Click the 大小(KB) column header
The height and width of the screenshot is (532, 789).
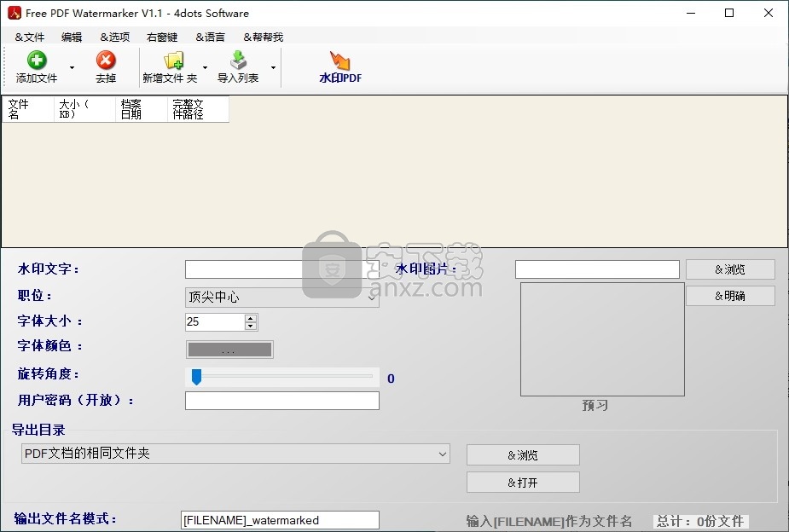(84, 109)
